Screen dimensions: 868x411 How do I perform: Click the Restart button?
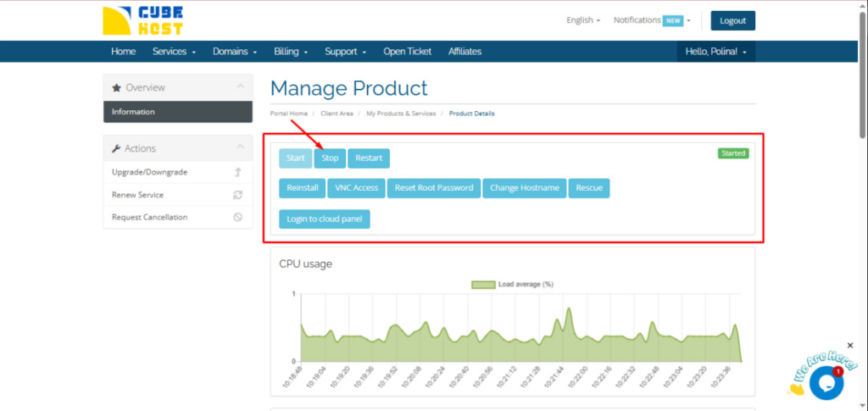[369, 158]
